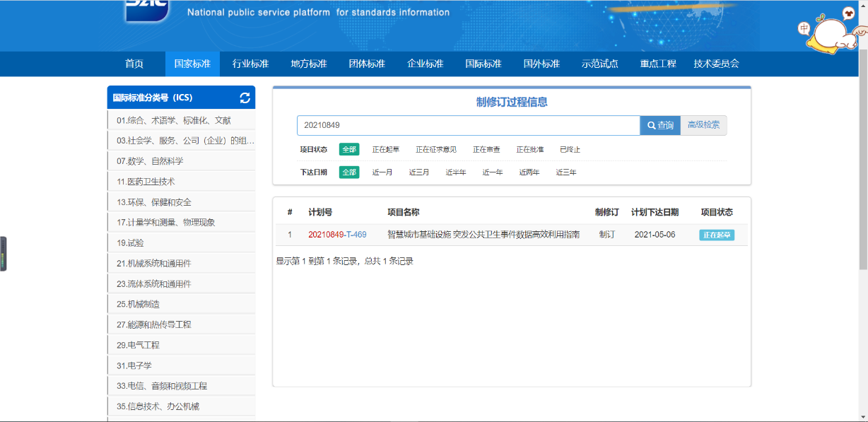Select 近一年 issue date filter
The width and height of the screenshot is (868, 422).
[x=493, y=172]
